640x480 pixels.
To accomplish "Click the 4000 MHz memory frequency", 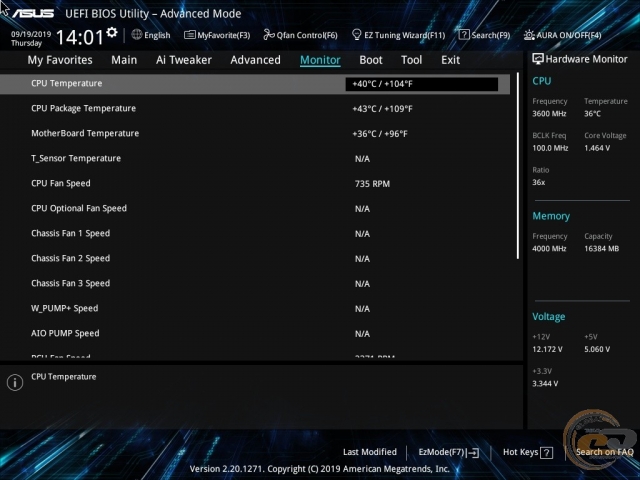I will pos(549,249).
